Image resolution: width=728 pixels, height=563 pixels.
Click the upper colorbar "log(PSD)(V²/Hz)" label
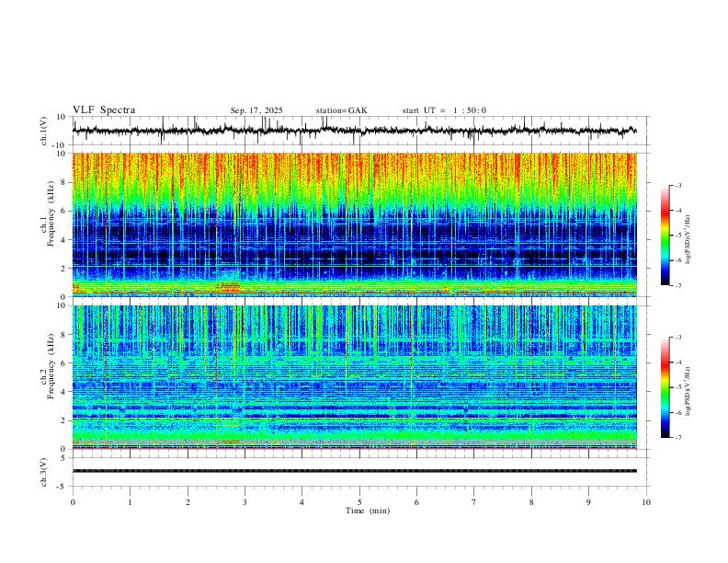(x=688, y=240)
